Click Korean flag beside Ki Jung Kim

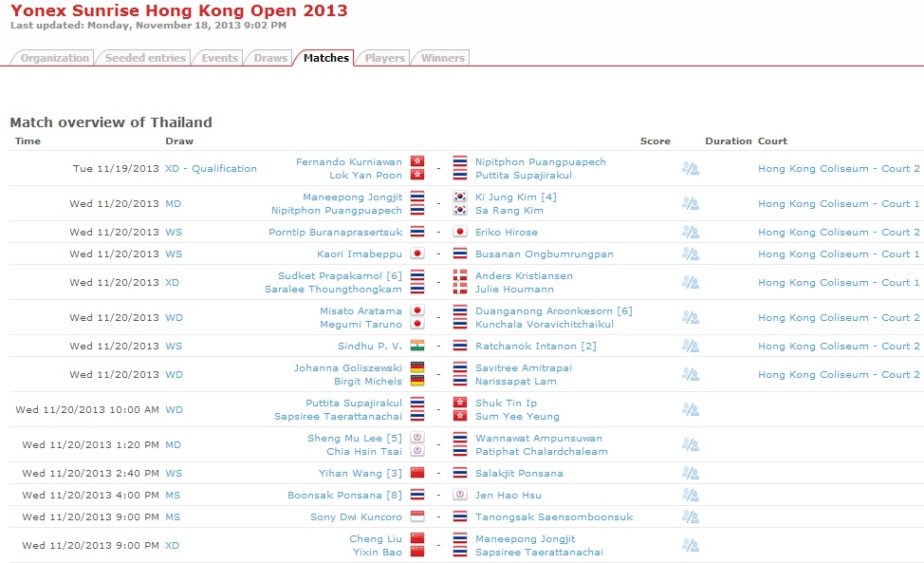click(x=460, y=197)
